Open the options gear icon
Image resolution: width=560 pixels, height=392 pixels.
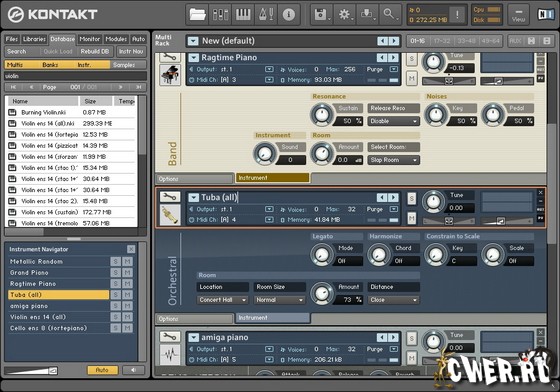344,15
